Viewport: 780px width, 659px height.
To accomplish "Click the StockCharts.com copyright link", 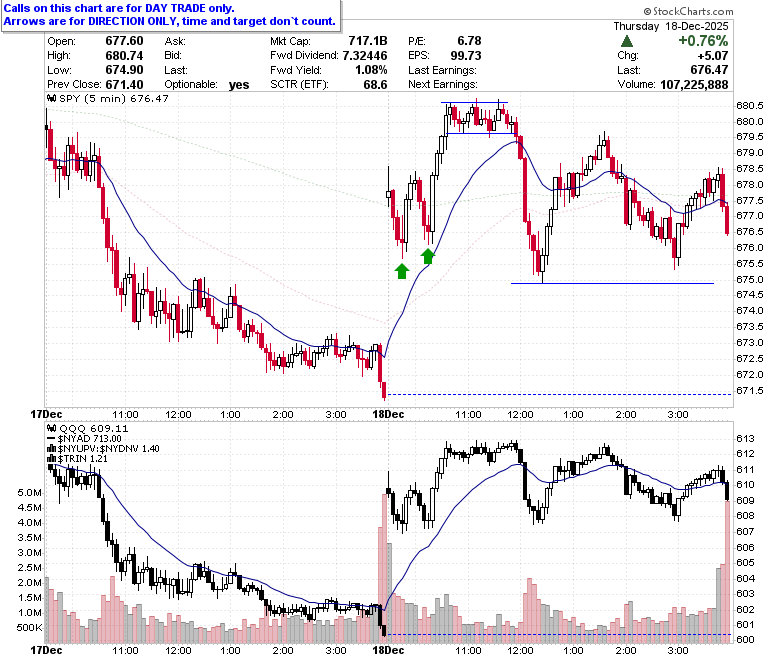I will 688,11.
